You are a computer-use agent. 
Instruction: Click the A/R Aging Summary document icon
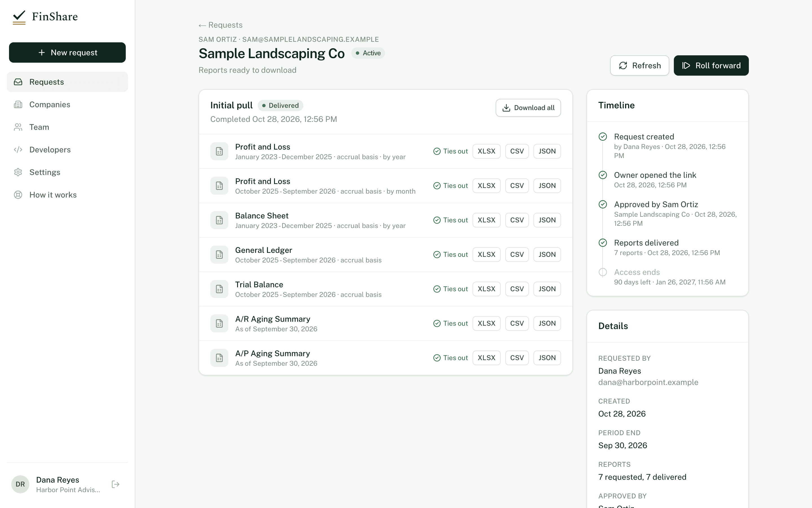[219, 323]
